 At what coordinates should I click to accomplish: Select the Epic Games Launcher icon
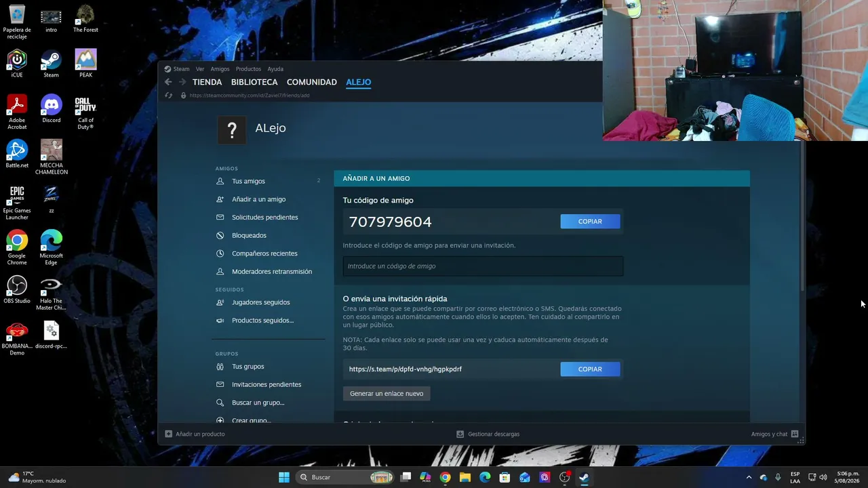[x=17, y=203]
